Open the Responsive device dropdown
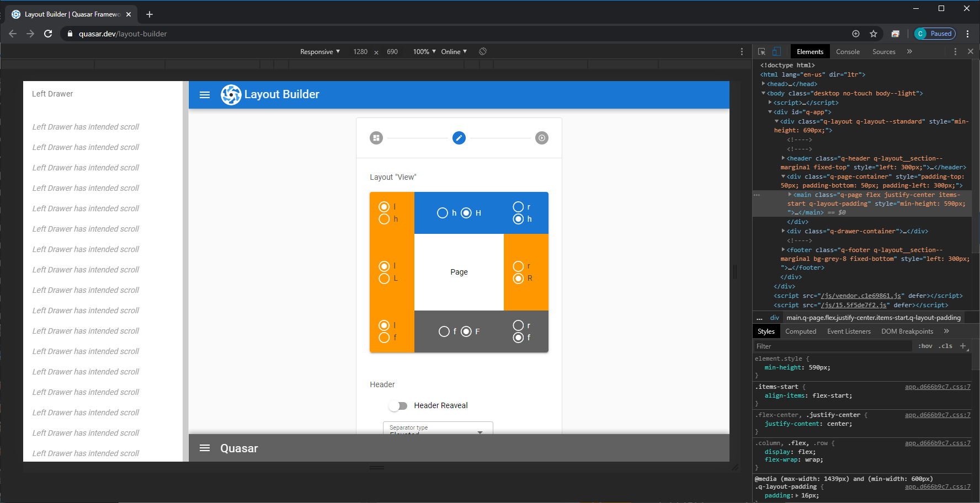Screen dimensions: 980x503 [319, 51]
